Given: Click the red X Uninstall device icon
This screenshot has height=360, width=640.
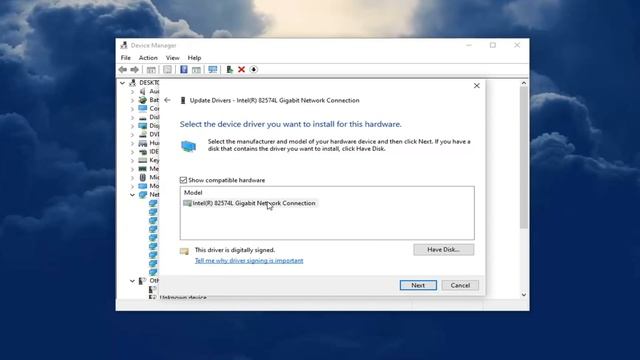Looking at the screenshot, I should click(241, 70).
